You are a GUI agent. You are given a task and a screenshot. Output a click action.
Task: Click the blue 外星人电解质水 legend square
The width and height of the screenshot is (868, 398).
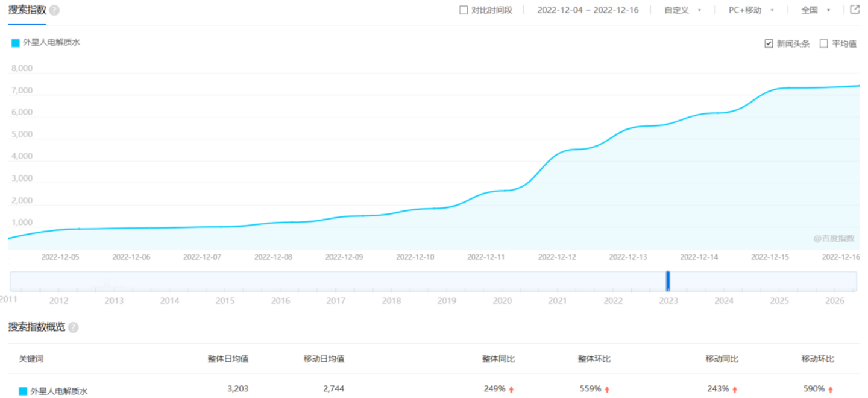[x=16, y=43]
